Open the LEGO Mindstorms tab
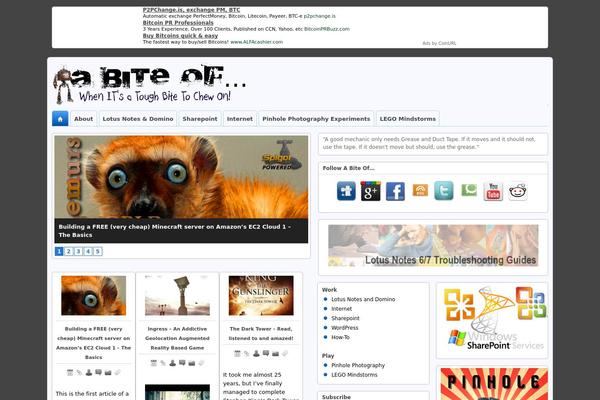Screen dimensions: 600x400 [x=408, y=119]
